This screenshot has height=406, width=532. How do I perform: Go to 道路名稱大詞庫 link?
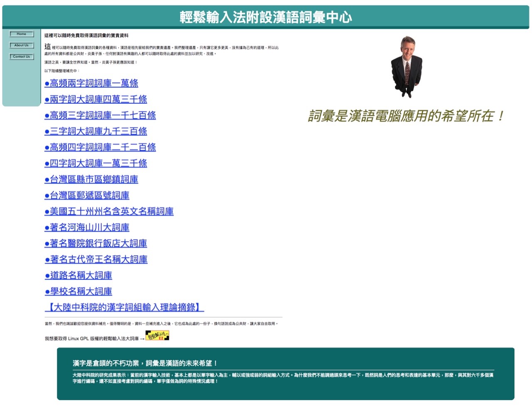79,276
